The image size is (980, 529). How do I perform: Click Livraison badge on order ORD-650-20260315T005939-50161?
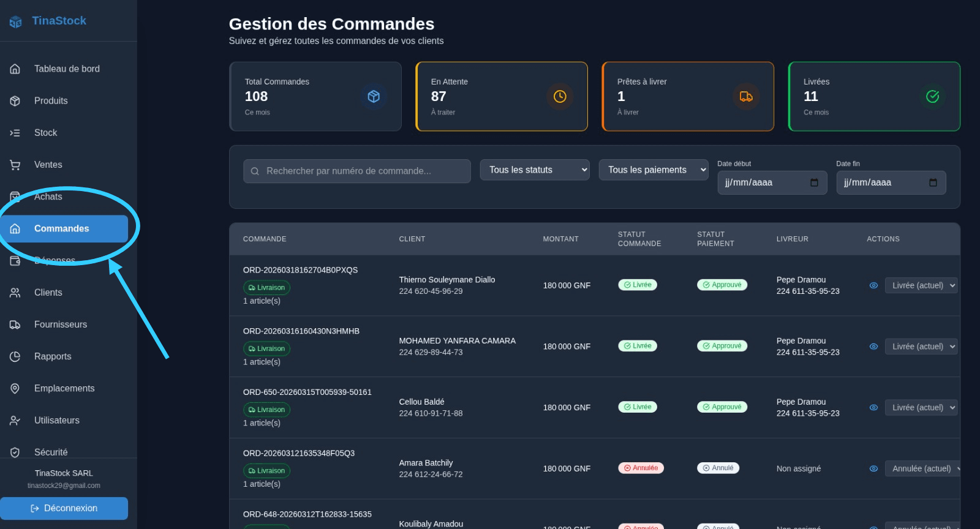pyautogui.click(x=266, y=410)
